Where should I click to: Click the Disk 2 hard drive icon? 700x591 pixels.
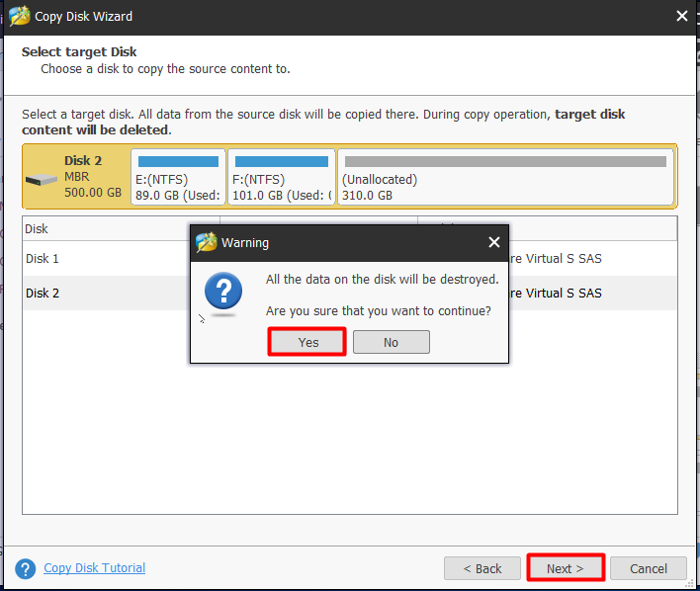(42, 180)
